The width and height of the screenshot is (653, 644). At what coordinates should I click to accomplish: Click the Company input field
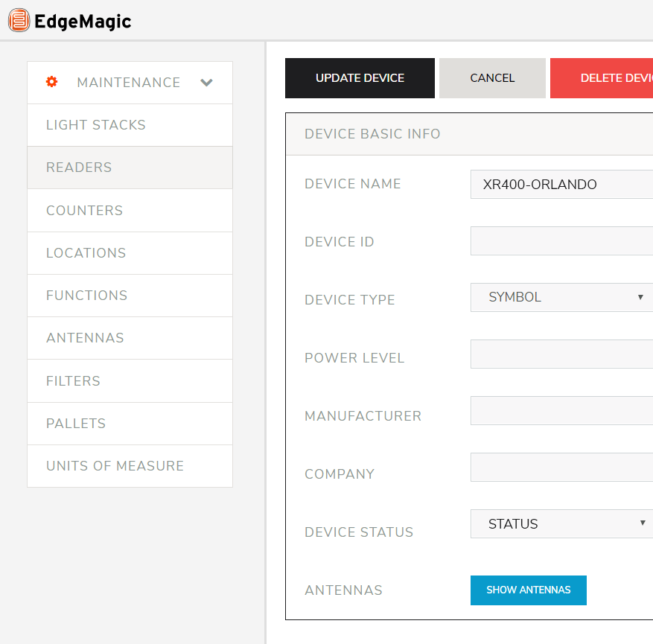tap(562, 467)
